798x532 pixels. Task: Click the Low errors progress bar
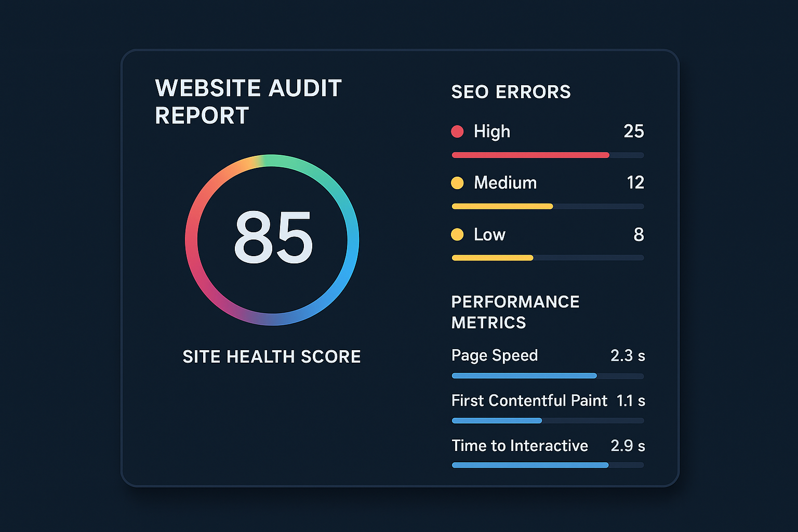click(x=548, y=258)
